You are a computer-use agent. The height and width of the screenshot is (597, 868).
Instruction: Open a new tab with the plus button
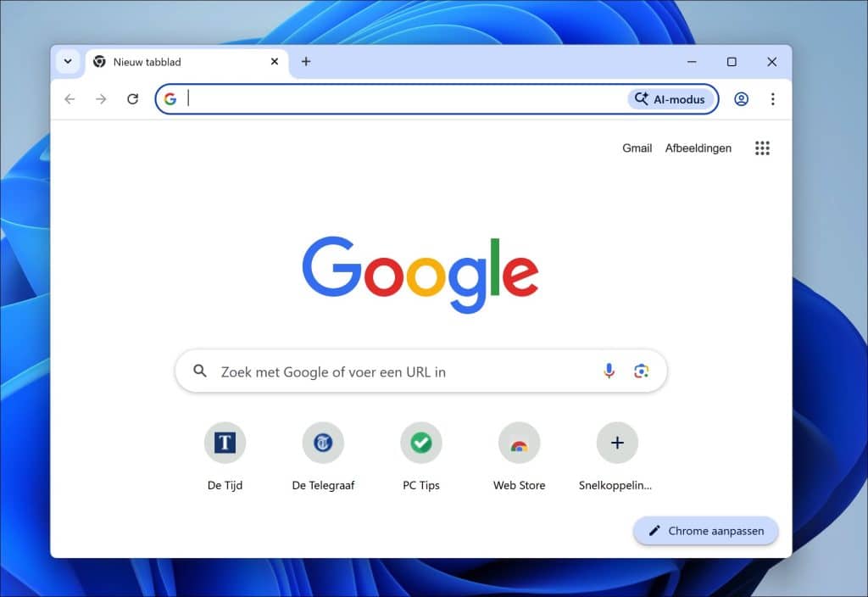[x=306, y=61]
